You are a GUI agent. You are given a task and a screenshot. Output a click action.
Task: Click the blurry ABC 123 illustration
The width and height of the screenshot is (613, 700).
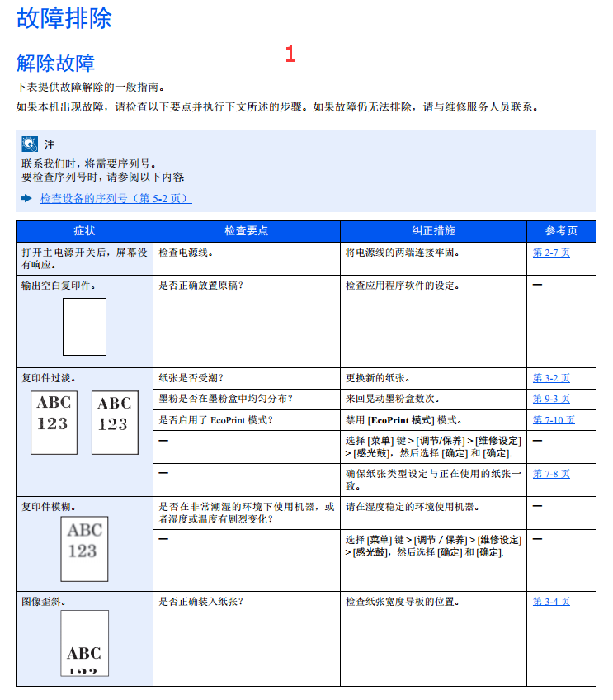[x=84, y=549]
